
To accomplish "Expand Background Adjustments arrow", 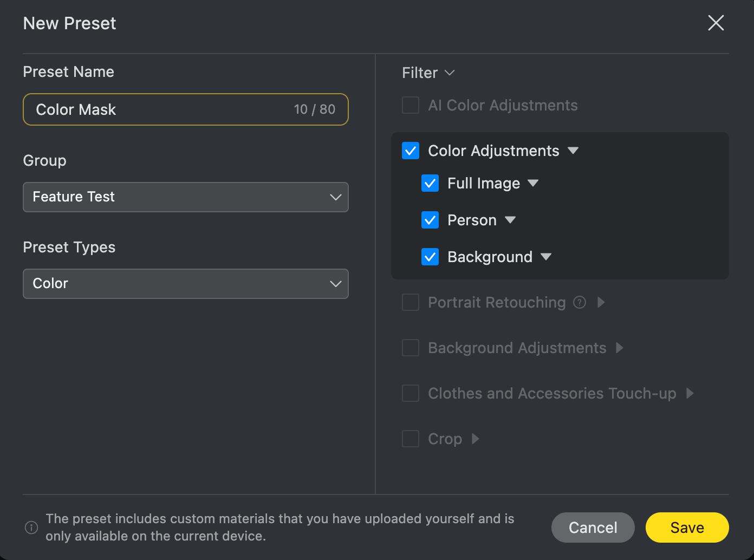I will pos(620,348).
